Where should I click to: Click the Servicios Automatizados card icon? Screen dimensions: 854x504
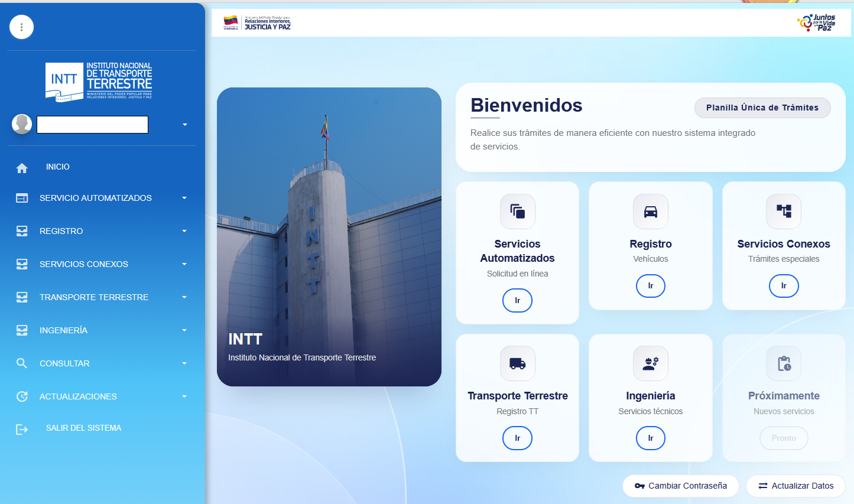pyautogui.click(x=518, y=212)
